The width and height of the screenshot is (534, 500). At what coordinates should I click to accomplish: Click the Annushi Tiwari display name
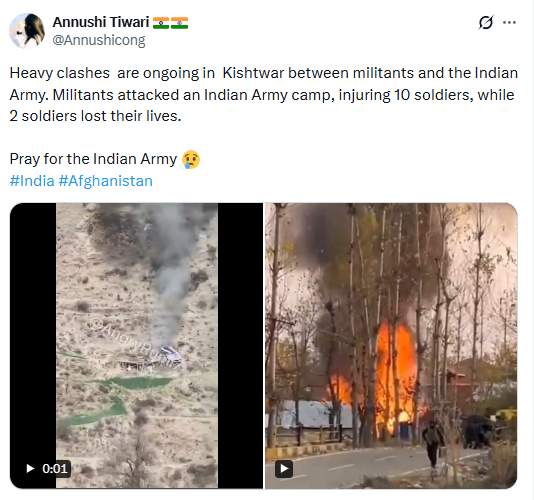pos(101,22)
